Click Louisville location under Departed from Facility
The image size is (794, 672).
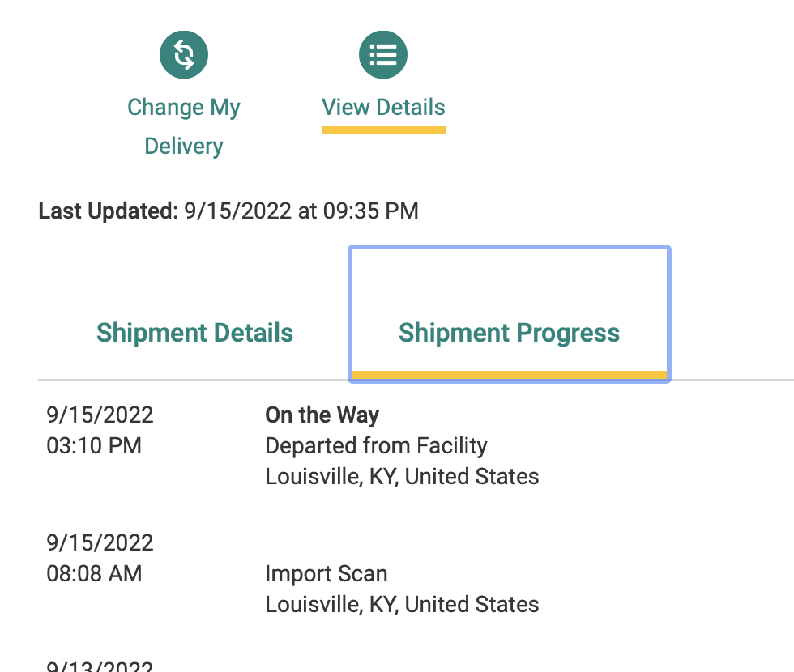[402, 477]
